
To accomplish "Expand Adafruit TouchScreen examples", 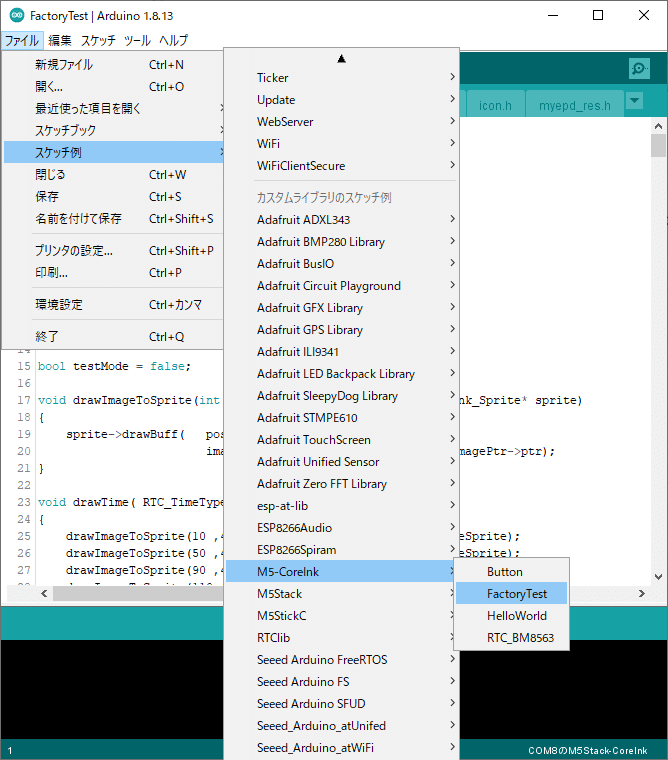I will click(341, 440).
